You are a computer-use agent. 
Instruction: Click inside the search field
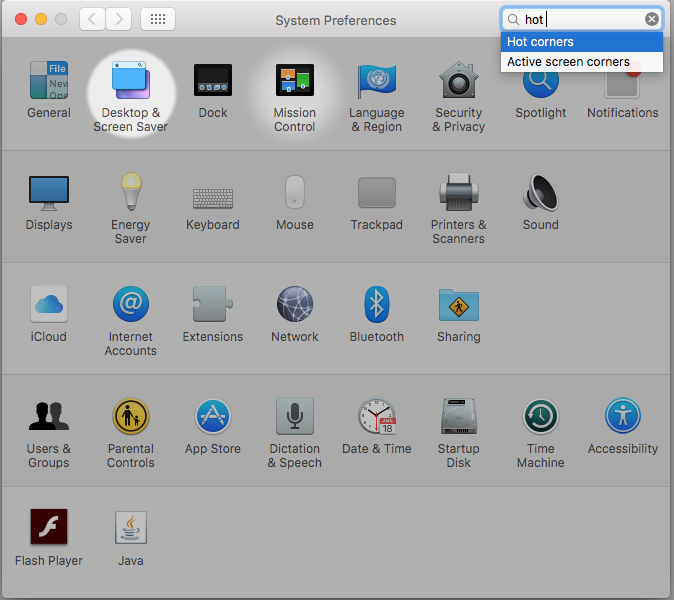click(582, 19)
